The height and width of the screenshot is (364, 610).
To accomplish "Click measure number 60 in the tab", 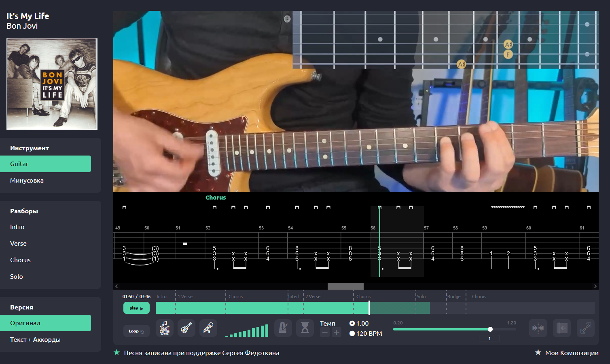I will tap(529, 228).
